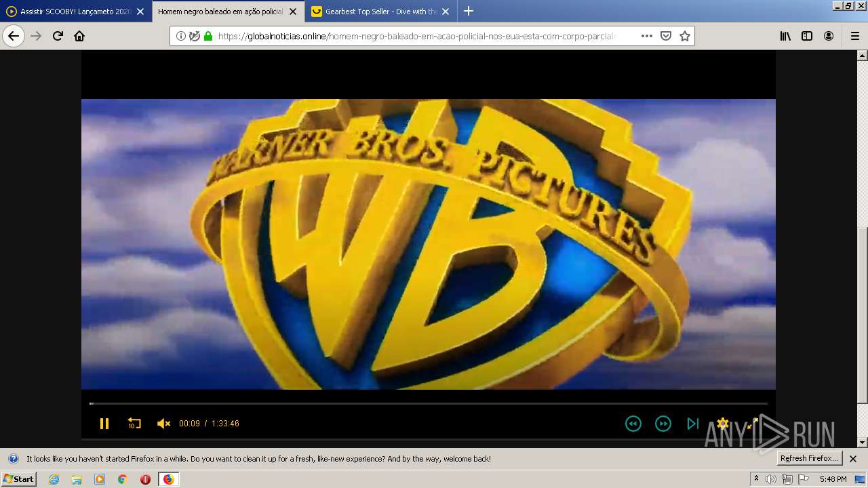This screenshot has width=868, height=488.
Task: Open system volume tray icon
Action: (x=771, y=479)
